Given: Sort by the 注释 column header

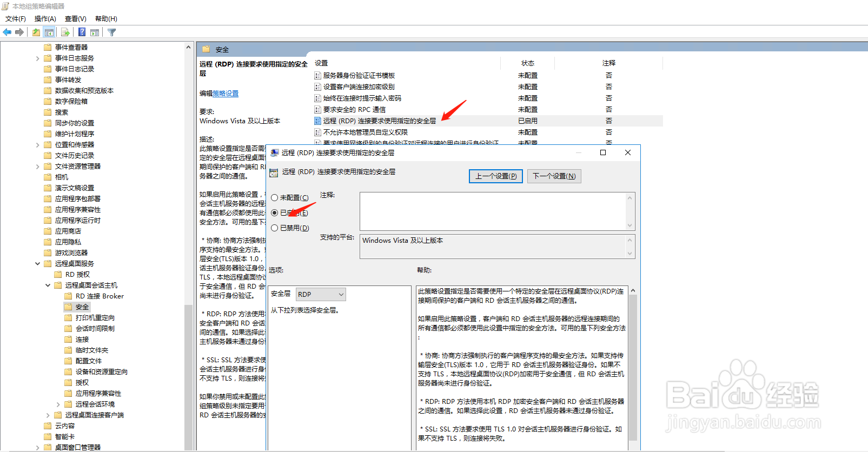Looking at the screenshot, I should 609,63.
